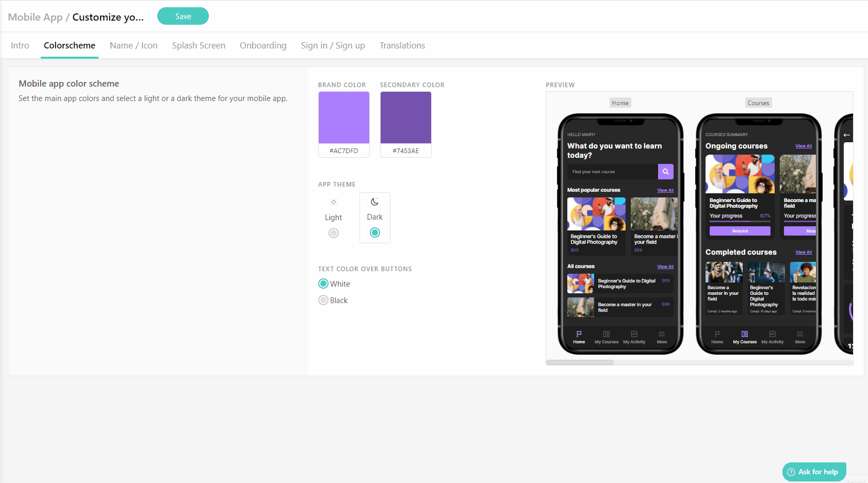Switch to the Colorscheme tab
Image resolution: width=868 pixels, height=483 pixels.
pos(70,45)
